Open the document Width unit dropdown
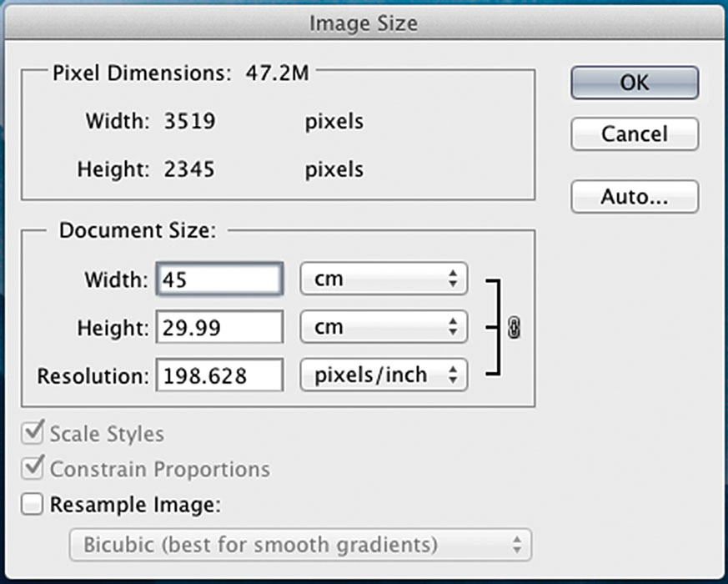 384,279
